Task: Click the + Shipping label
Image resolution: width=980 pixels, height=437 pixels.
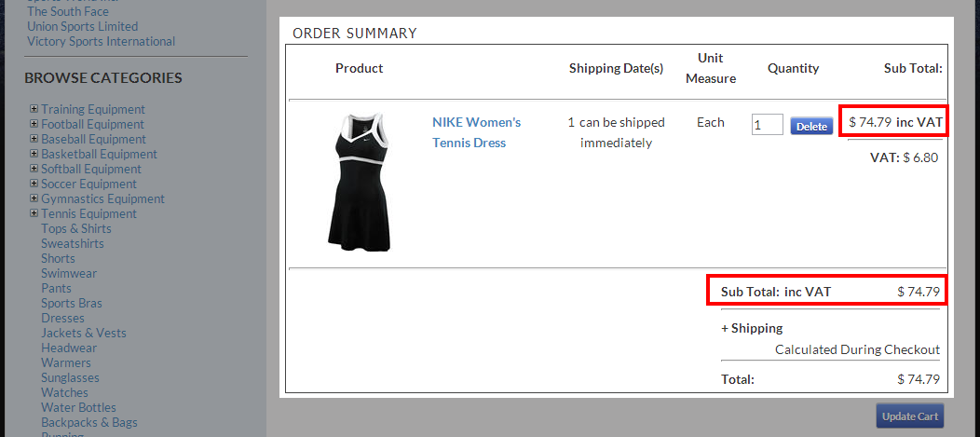Action: [x=751, y=328]
